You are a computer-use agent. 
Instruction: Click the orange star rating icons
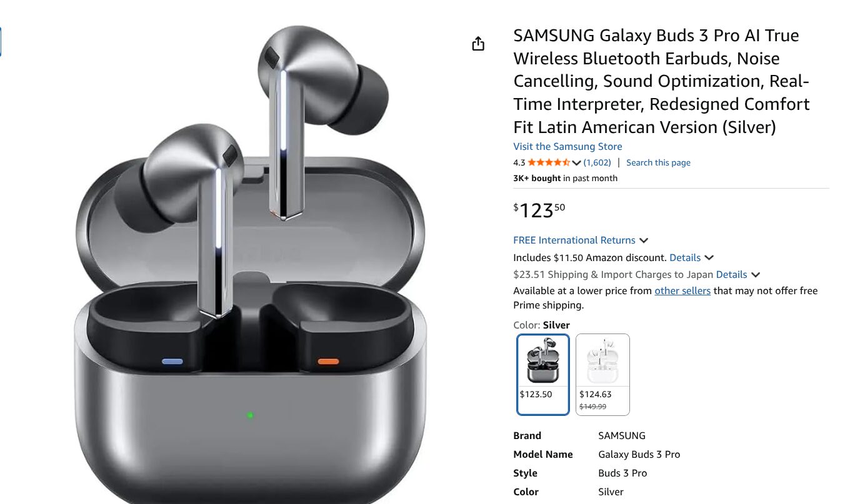click(549, 162)
